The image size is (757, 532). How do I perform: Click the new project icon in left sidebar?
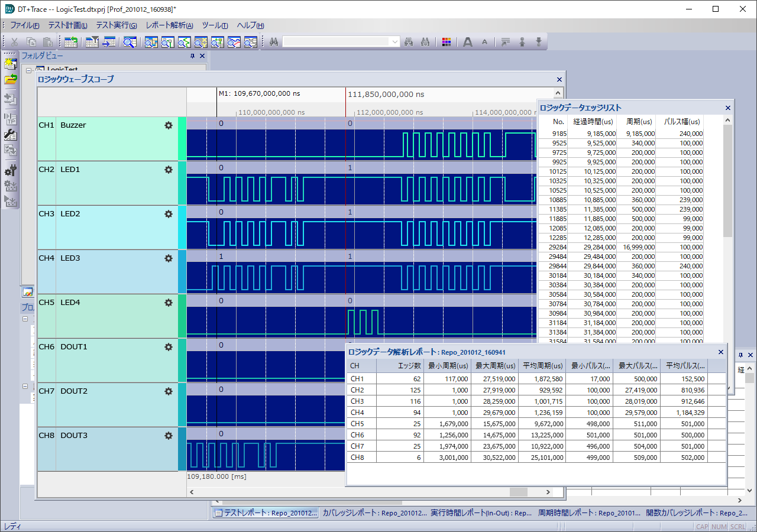pos(10,64)
